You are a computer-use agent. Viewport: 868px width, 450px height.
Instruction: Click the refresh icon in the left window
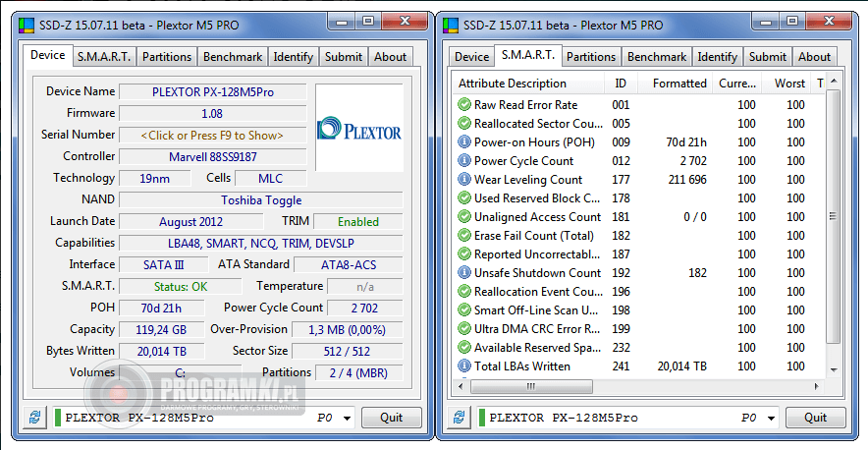35,418
